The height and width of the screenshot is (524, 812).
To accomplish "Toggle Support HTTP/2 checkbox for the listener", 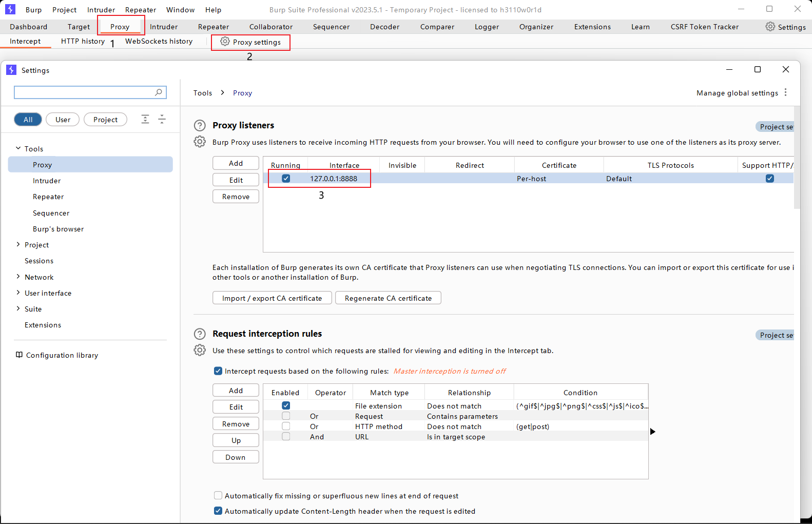I will pyautogui.click(x=769, y=179).
